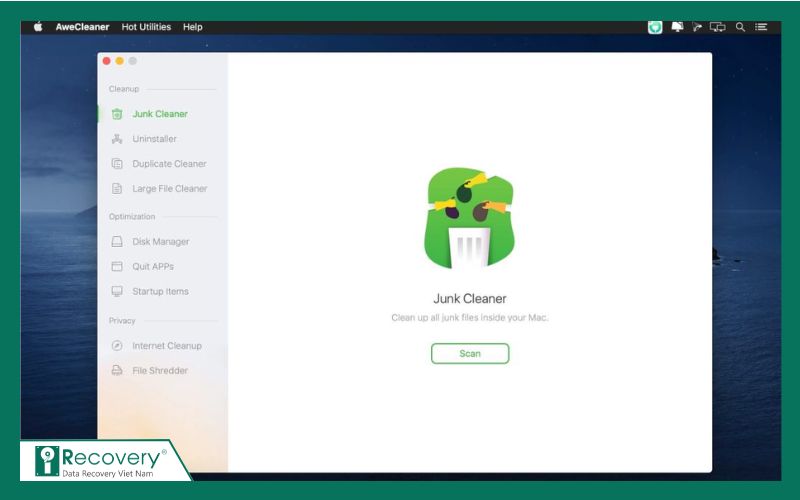800x500 pixels.
Task: Click the Optimization section header text
Action: 132,216
